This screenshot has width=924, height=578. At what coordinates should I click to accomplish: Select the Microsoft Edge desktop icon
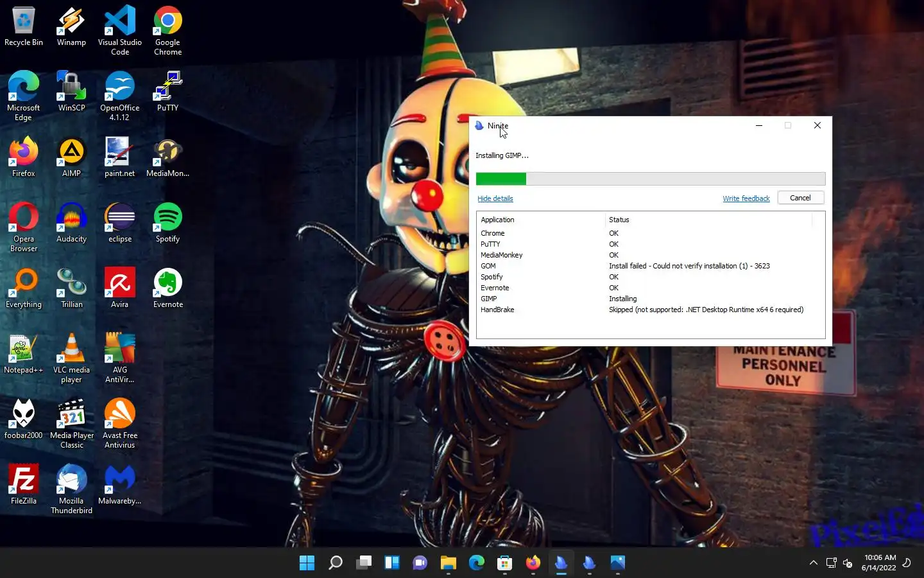coord(24,96)
